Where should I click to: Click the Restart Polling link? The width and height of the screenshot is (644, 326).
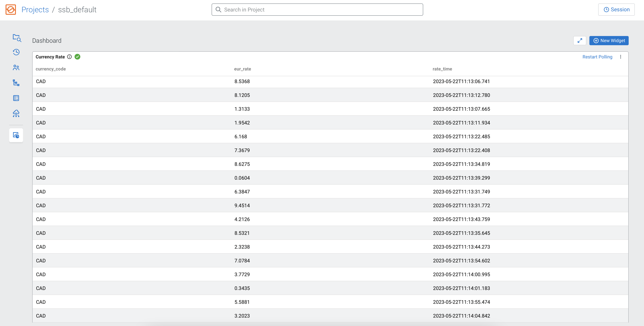point(597,57)
